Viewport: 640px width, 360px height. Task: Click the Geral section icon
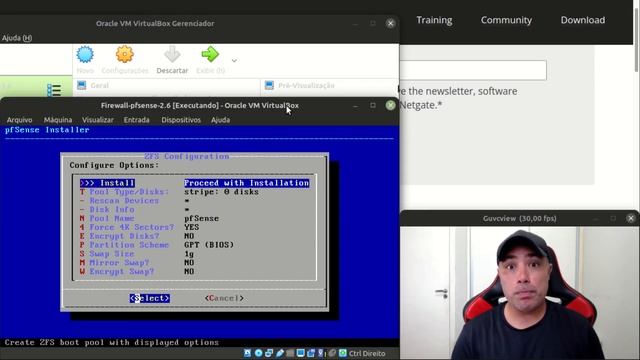[x=82, y=85]
